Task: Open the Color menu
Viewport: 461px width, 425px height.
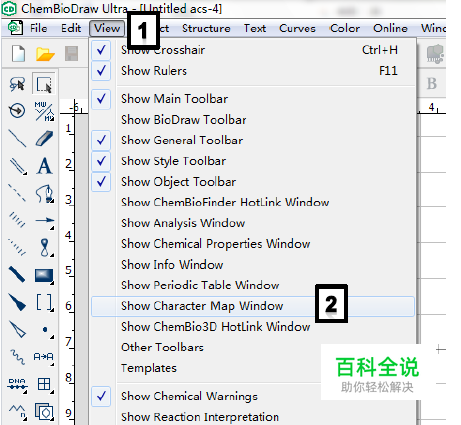Action: 345,28
